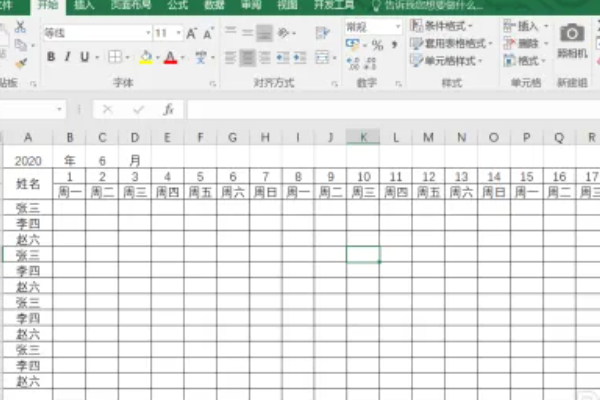600x400 pixels.
Task: Open 套用表格格式 table format menu
Action: coord(451,43)
